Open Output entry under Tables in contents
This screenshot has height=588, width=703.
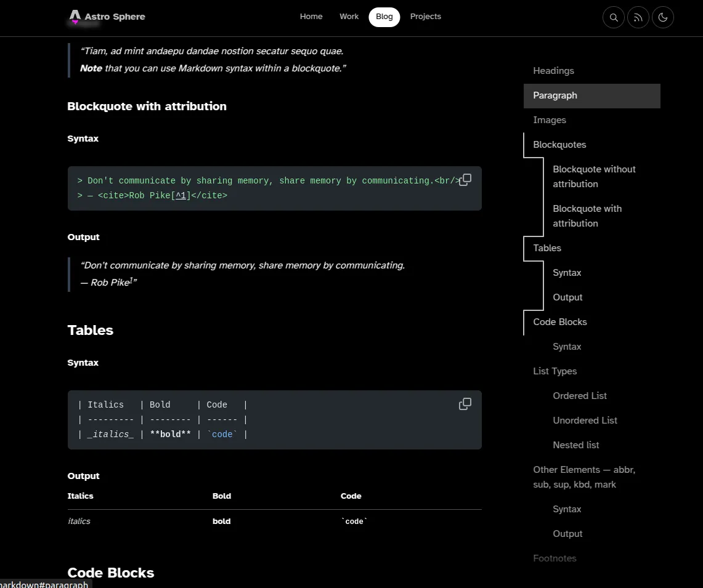click(567, 297)
